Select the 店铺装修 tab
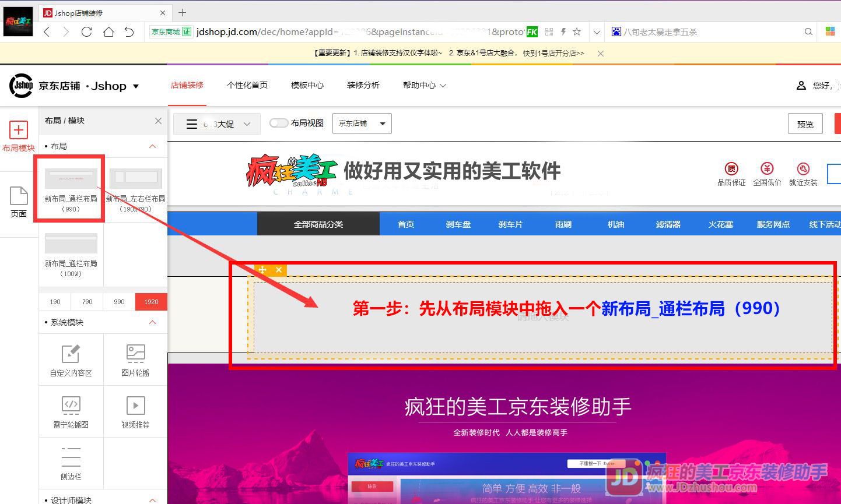The height and width of the screenshot is (504, 841). 187,85
